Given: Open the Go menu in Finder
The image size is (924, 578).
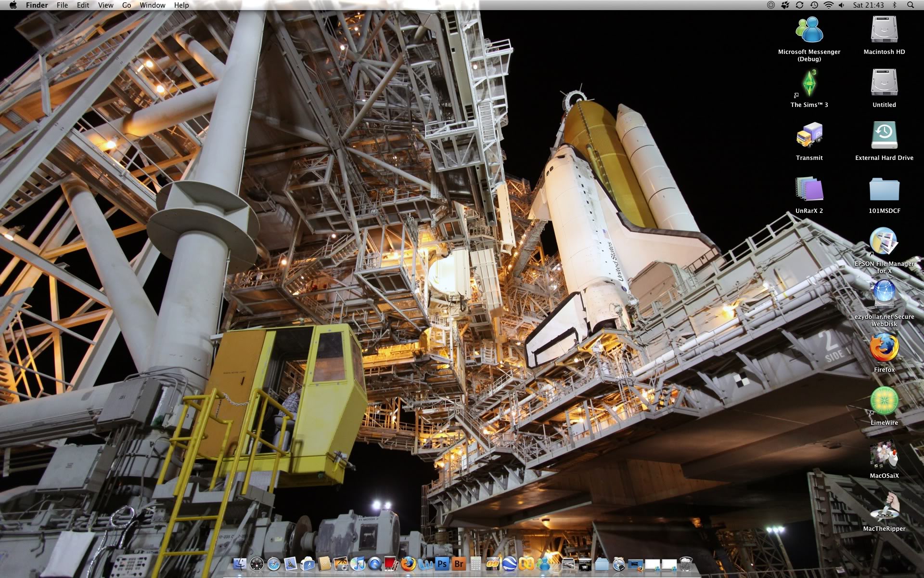Looking at the screenshot, I should coord(126,5).
